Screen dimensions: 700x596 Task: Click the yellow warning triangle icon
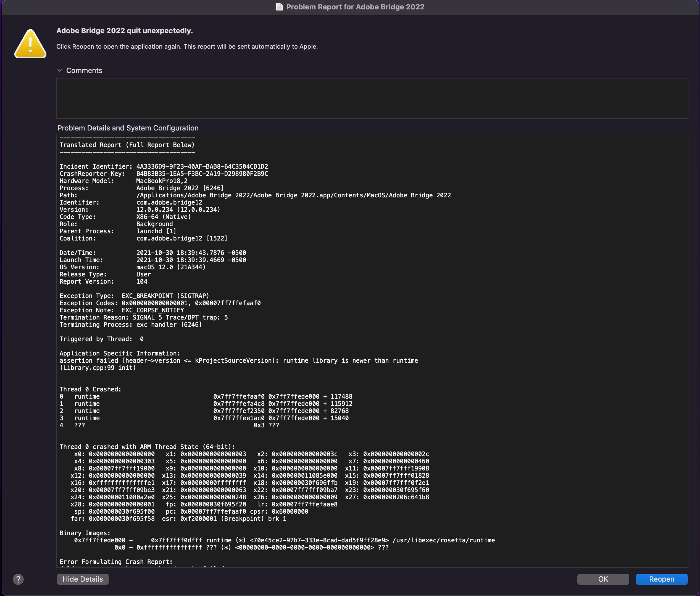[x=30, y=44]
